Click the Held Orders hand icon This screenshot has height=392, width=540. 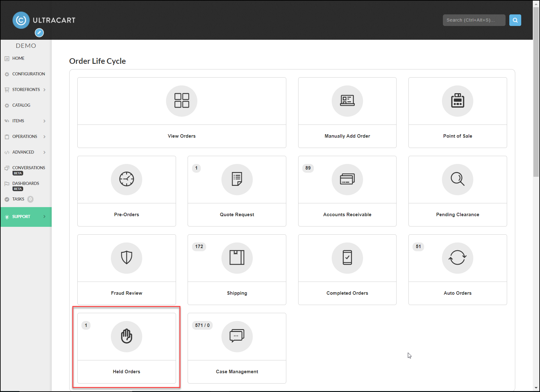pyautogui.click(x=127, y=336)
